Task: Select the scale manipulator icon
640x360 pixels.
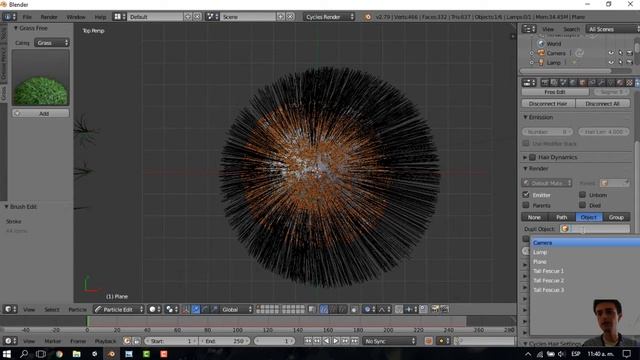Action: tap(215, 309)
